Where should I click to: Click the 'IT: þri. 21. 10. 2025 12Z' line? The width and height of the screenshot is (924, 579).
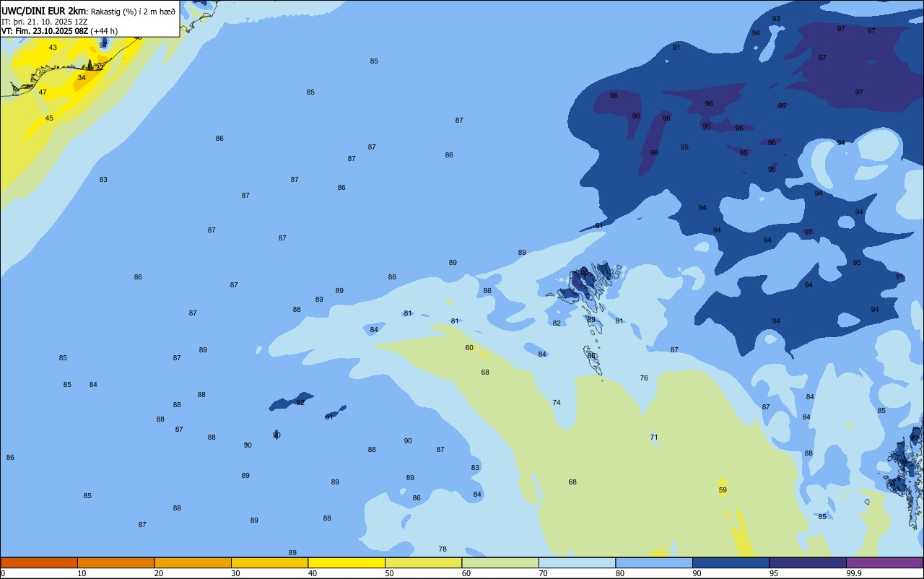pos(46,22)
